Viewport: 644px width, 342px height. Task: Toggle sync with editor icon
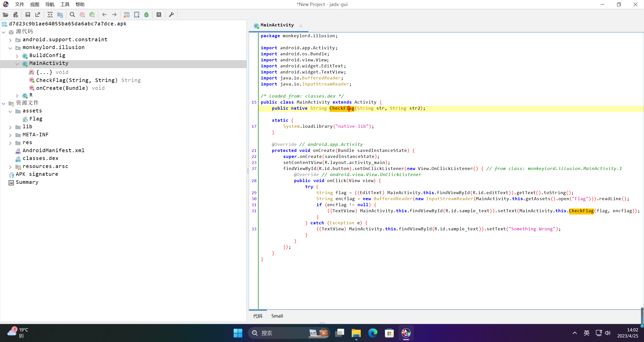[x=50, y=15]
